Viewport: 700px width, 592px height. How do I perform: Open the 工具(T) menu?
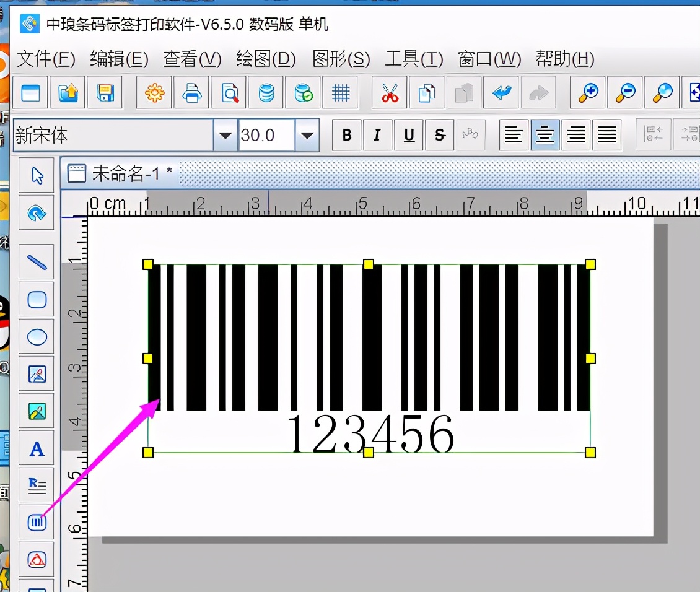point(414,59)
